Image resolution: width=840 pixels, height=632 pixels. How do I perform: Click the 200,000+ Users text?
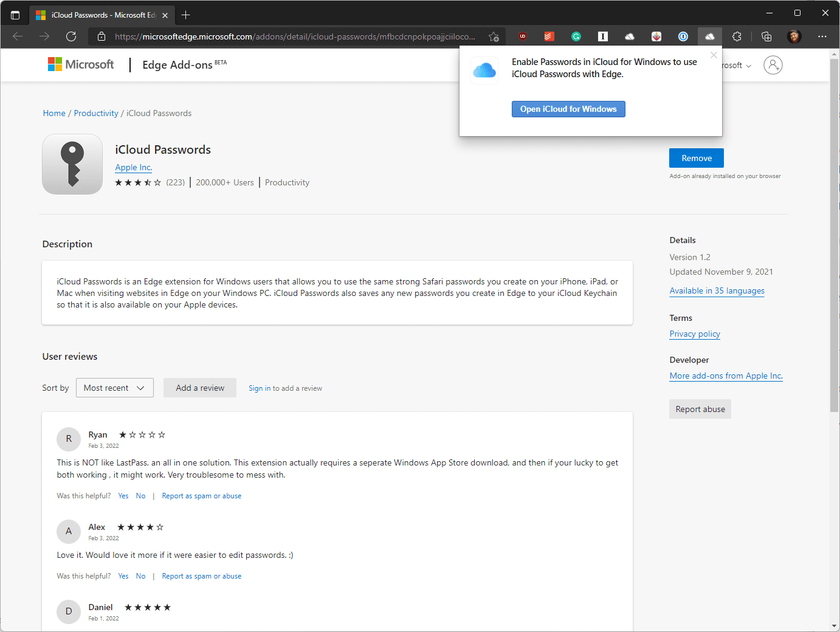(225, 182)
